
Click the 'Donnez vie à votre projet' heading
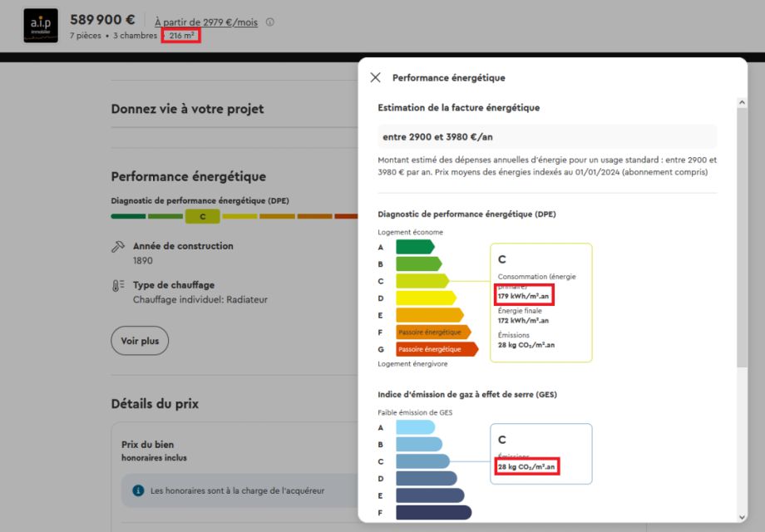click(187, 109)
